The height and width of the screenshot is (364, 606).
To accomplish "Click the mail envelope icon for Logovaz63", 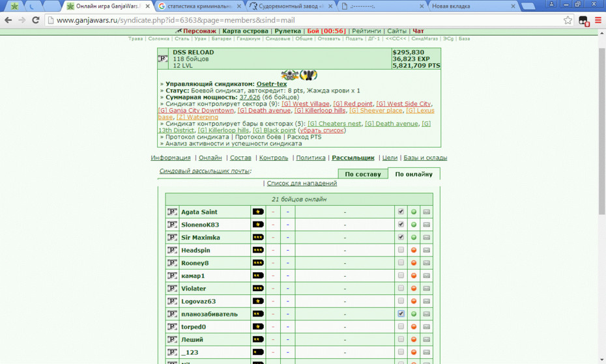I will point(426,301).
